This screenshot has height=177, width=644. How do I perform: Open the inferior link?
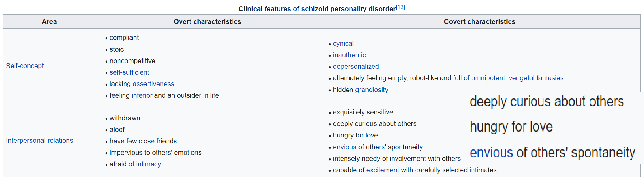click(142, 95)
